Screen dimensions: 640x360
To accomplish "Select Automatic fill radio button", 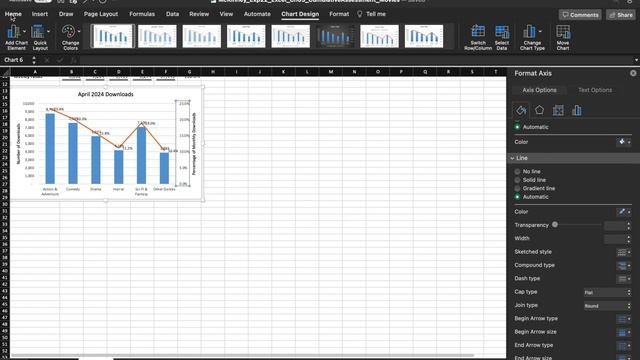I will 517,127.
